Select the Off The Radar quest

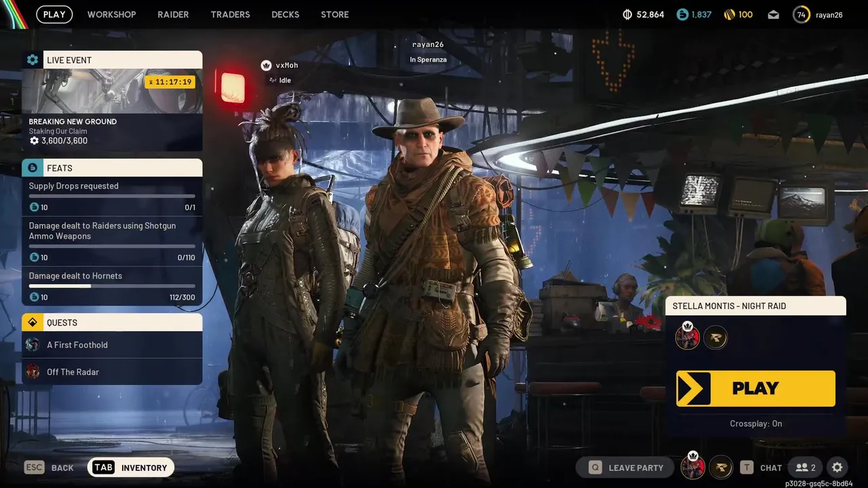coord(112,371)
